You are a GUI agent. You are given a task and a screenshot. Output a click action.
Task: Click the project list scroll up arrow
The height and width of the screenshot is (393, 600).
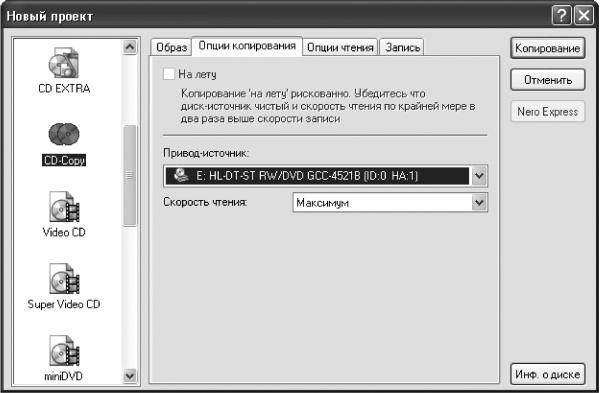click(x=130, y=47)
